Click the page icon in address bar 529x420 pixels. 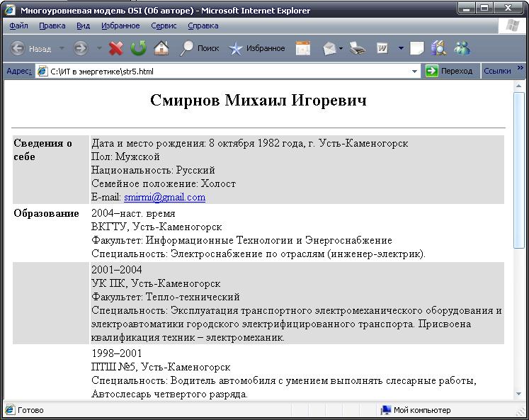(x=42, y=72)
